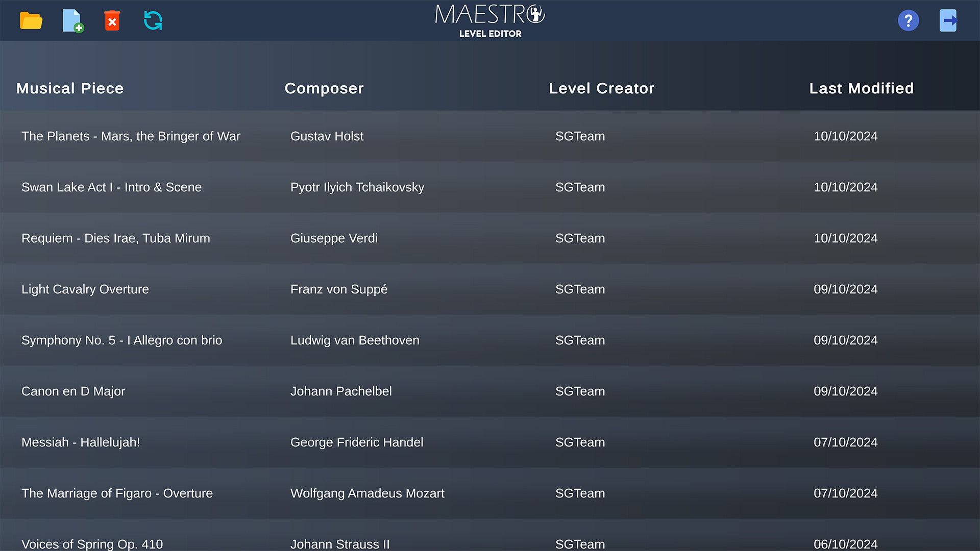Viewport: 980px width, 551px height.
Task: Select Messiah - Hallelujah! row
Action: click(x=81, y=442)
